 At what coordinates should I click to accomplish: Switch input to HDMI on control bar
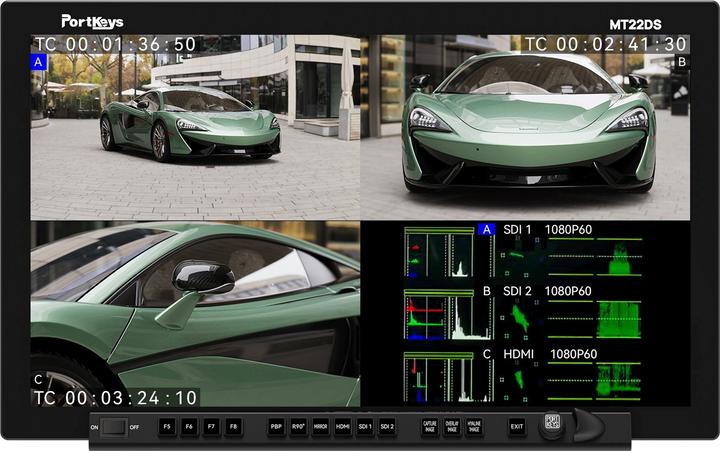343,427
